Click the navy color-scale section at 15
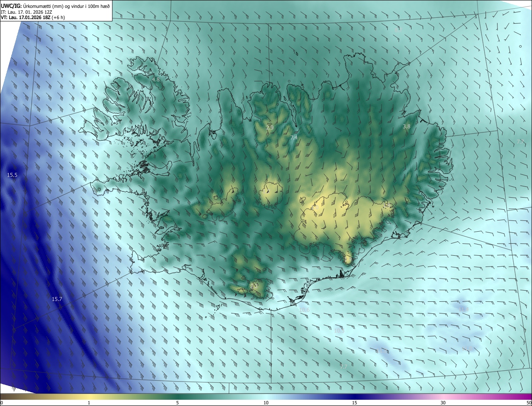Viewport: 532px width, 406px height. tap(355, 397)
